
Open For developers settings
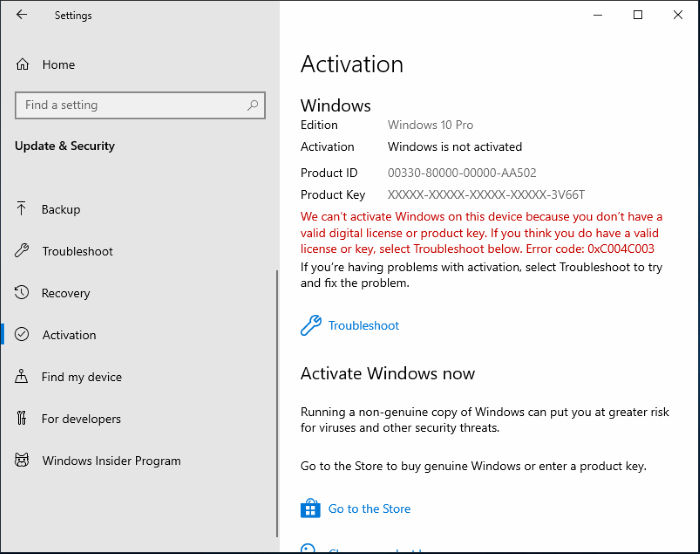pos(81,419)
